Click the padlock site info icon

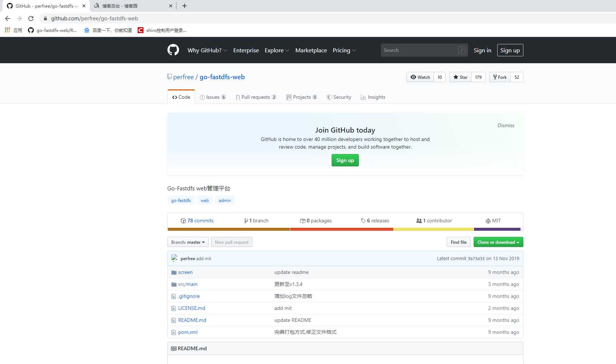point(45,19)
